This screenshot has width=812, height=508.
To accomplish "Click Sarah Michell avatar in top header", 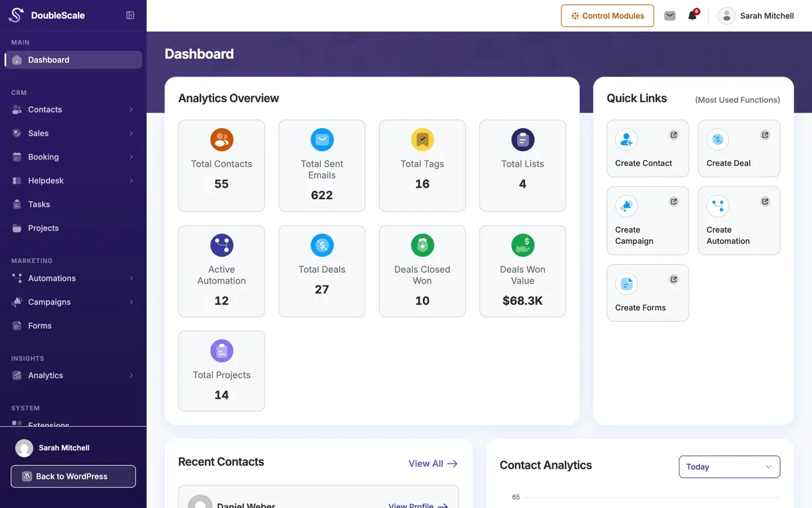I will pyautogui.click(x=727, y=16).
